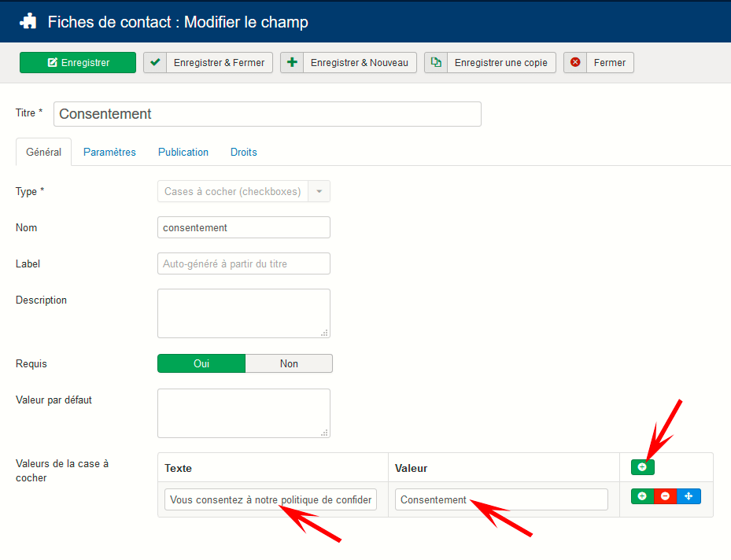This screenshot has width=731, height=560.
Task: Click the copy icon of Enregistrer une copie
Action: [436, 62]
